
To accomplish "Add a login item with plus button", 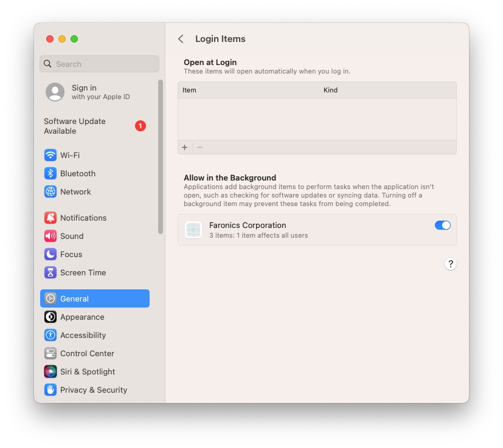I will [x=185, y=147].
